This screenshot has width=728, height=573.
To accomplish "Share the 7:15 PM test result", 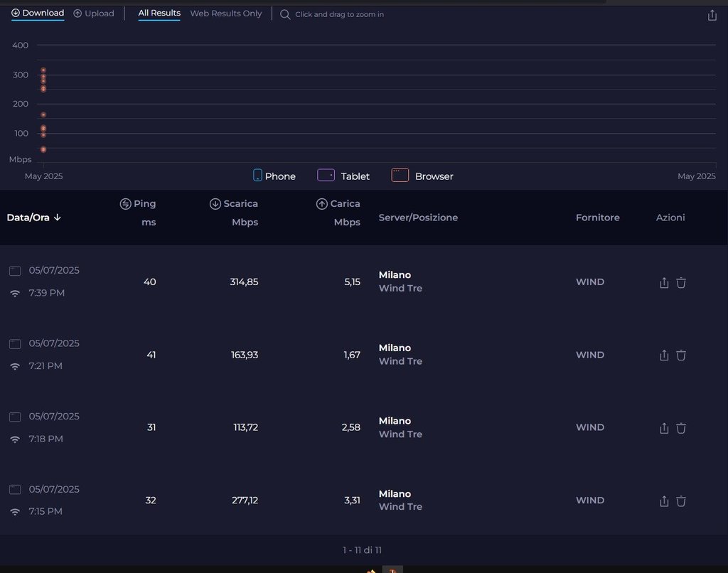I will pyautogui.click(x=664, y=501).
